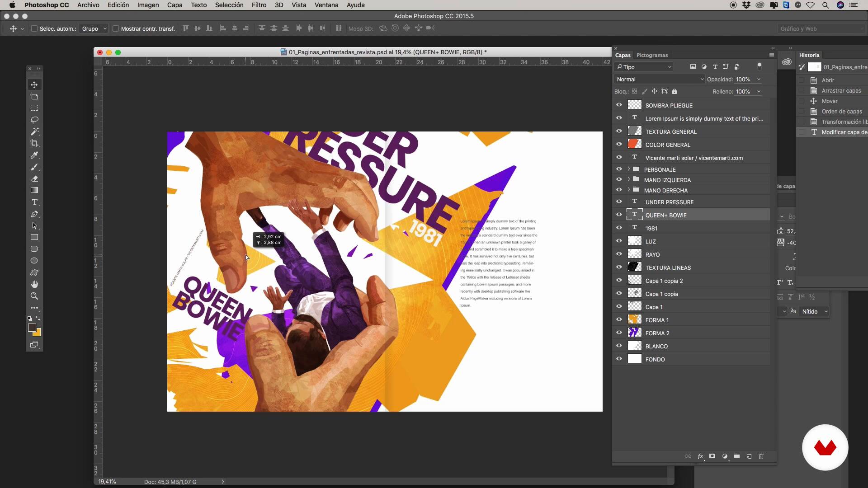Viewport: 868px width, 488px height.
Task: Open the Relleno slider dropdown arrow
Action: (759, 91)
